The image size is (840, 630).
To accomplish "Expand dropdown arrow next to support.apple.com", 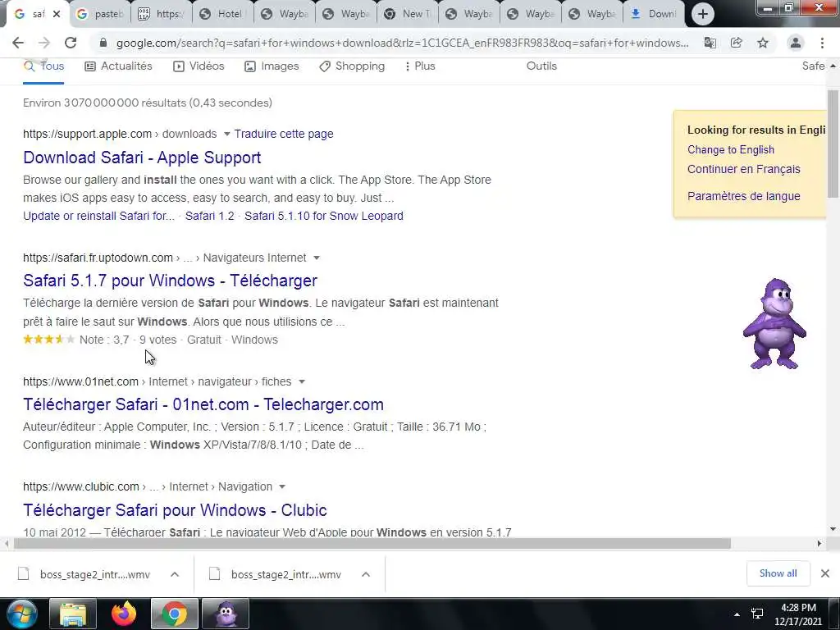I will click(x=226, y=134).
